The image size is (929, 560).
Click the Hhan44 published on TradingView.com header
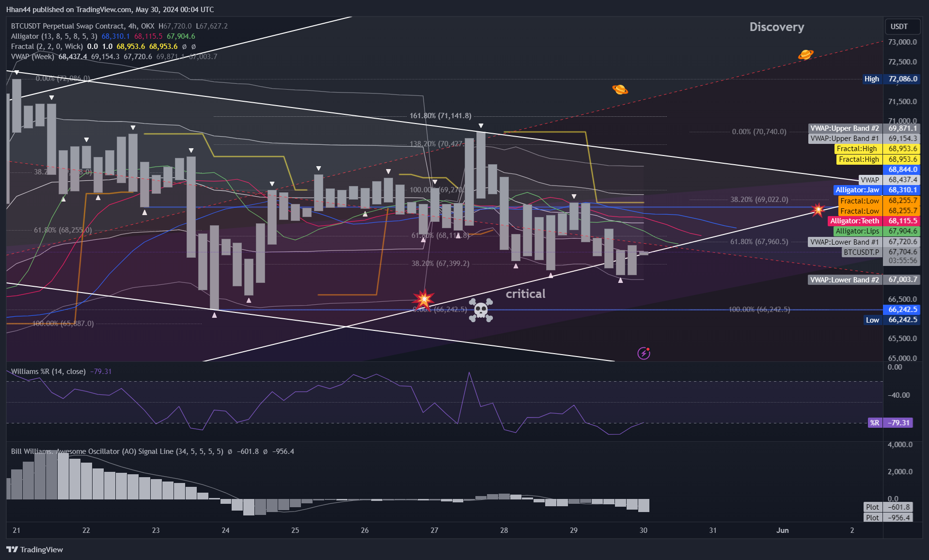[110, 10]
